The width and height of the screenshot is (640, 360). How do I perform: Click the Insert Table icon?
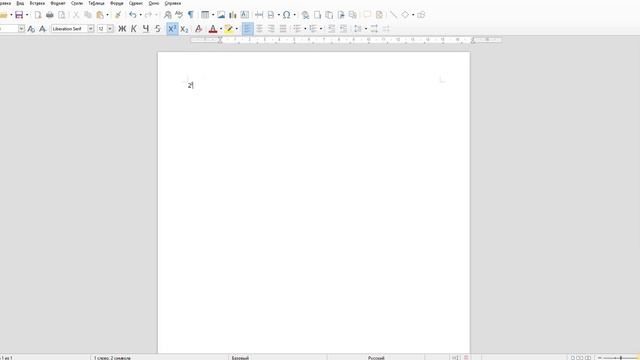[205, 15]
